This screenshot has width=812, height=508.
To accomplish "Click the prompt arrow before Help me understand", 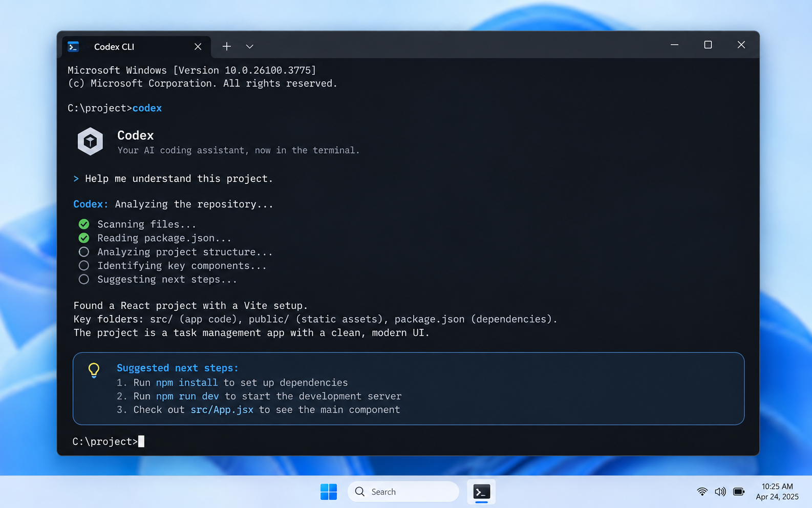I will [x=76, y=179].
